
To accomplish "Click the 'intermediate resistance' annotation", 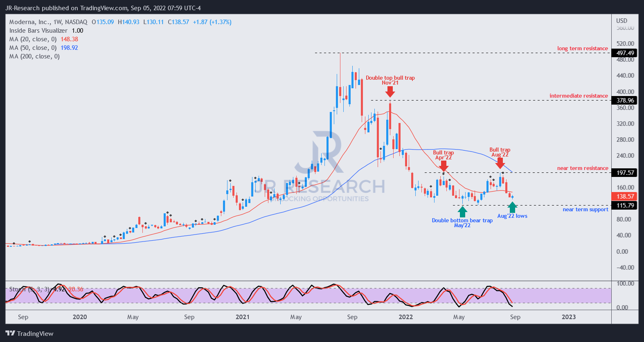I will (579, 96).
